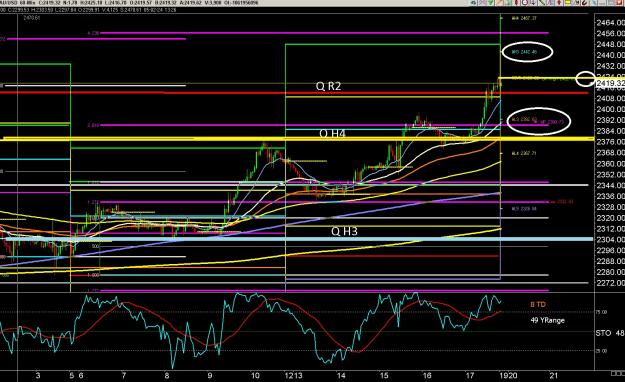This screenshot has width=625, height=382.
Task: Click the red diamond toolbar icon
Action: coord(559,2)
